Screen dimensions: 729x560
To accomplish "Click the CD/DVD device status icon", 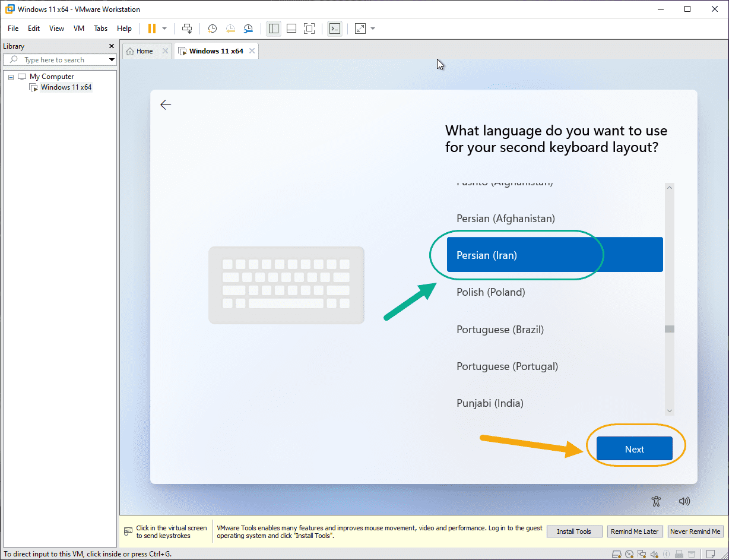I will point(629,555).
